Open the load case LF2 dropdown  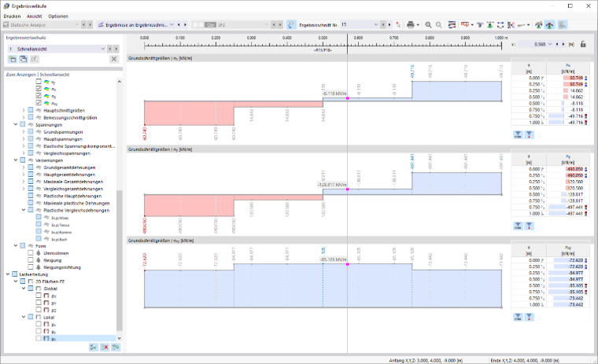267,25
